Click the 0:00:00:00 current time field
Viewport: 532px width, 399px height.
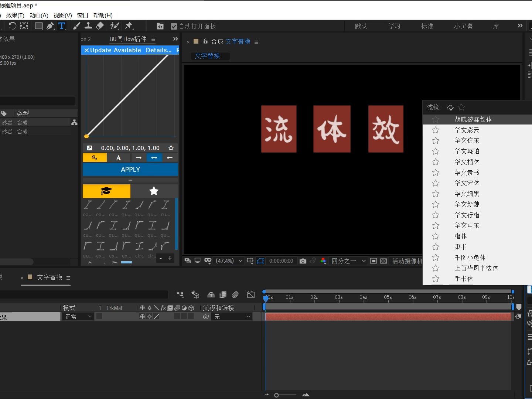click(281, 261)
